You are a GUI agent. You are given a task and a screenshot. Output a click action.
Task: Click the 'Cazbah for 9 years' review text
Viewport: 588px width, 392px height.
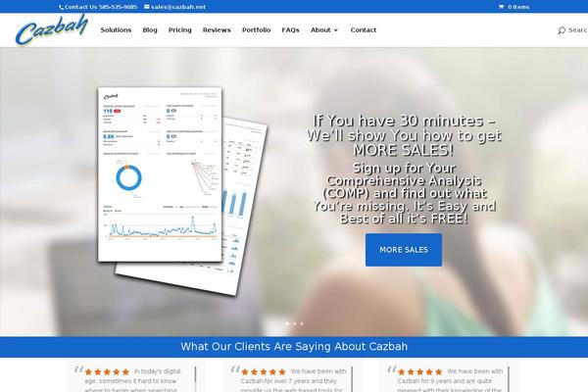450,381
